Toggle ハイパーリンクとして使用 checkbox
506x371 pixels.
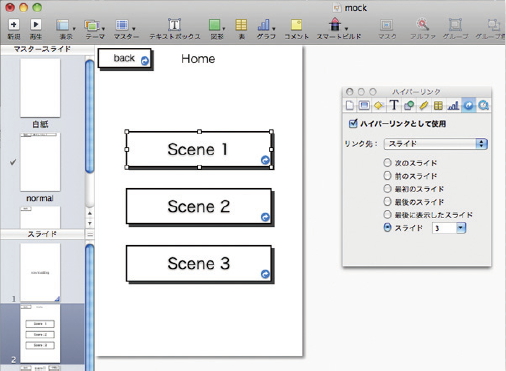tap(353, 124)
